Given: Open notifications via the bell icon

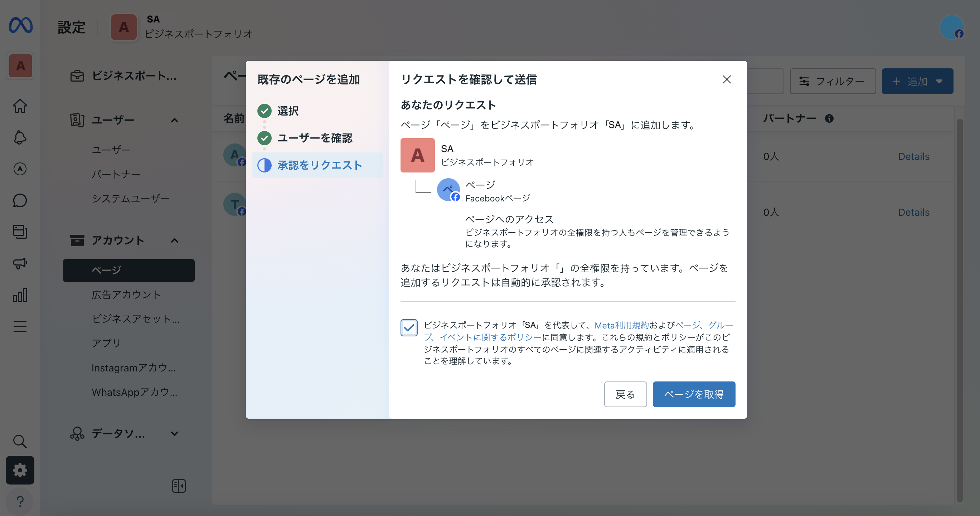Looking at the screenshot, I should coord(20,137).
